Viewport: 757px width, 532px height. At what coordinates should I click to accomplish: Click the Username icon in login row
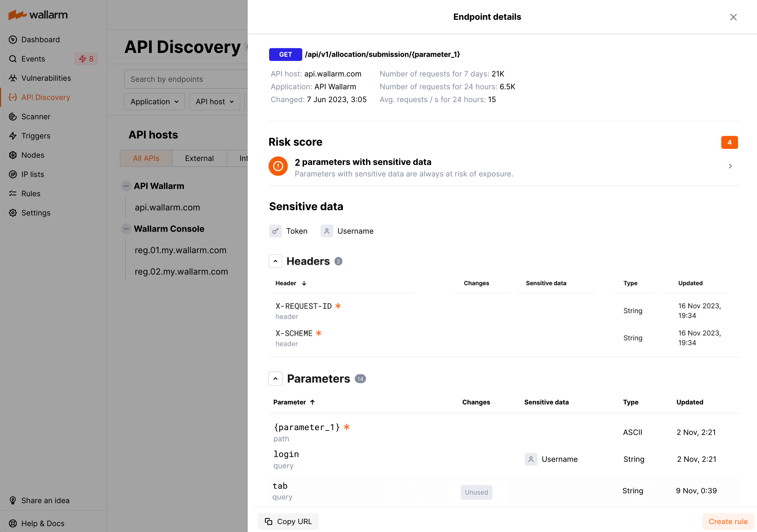(x=531, y=459)
